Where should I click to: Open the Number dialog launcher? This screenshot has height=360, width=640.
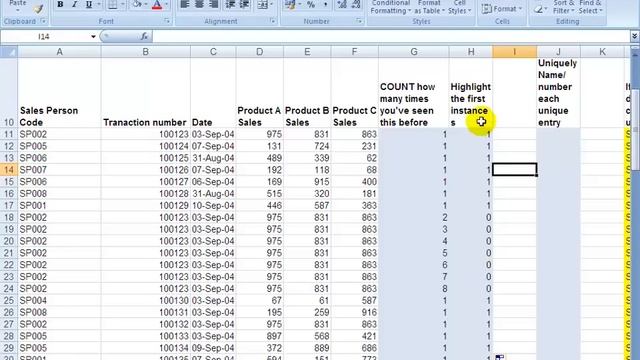click(x=359, y=21)
